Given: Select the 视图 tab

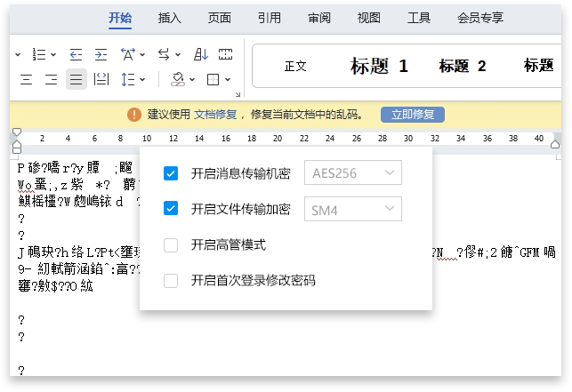Looking at the screenshot, I should [369, 18].
